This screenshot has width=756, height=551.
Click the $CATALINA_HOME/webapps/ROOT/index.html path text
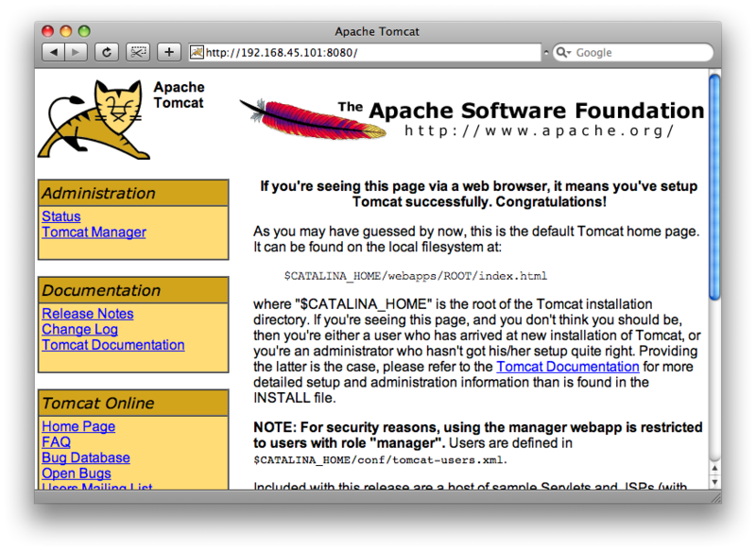pos(416,276)
